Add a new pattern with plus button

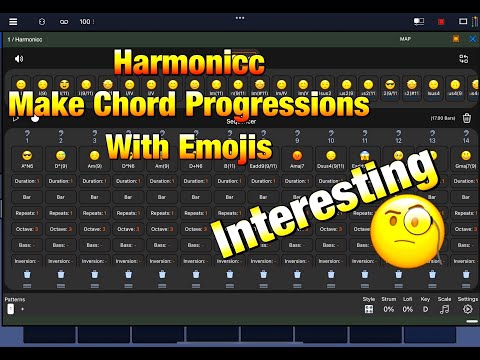tap(22, 309)
